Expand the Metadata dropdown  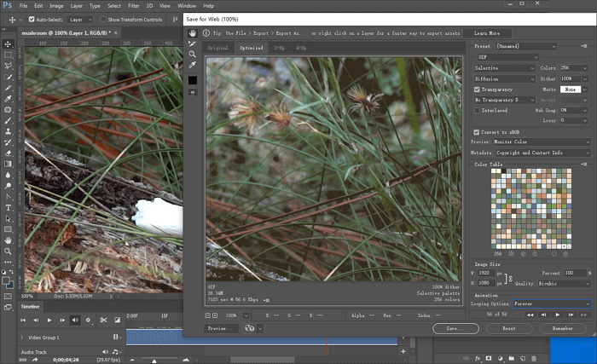click(x=543, y=153)
